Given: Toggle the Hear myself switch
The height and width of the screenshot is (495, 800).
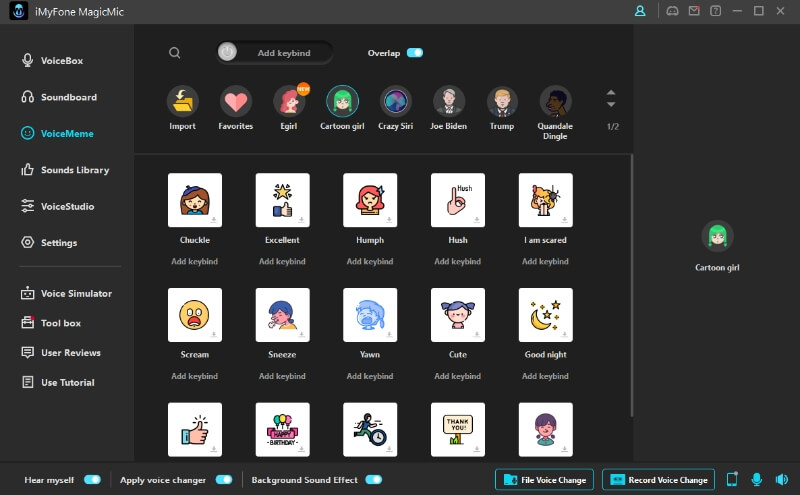Looking at the screenshot, I should point(92,480).
